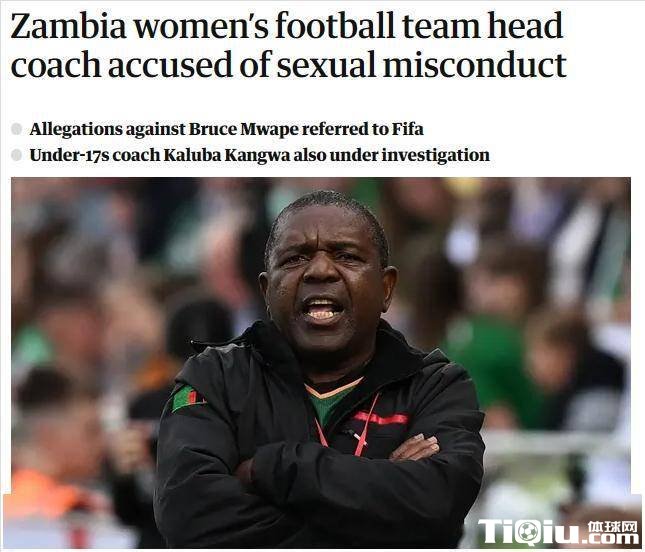This screenshot has width=645, height=552.
Task: Click the green jersey collar
Action: point(333,401)
